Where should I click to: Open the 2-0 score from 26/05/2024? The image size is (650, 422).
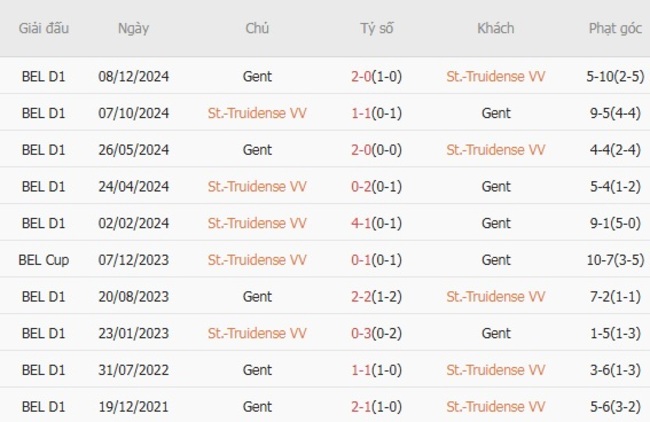[x=365, y=149]
